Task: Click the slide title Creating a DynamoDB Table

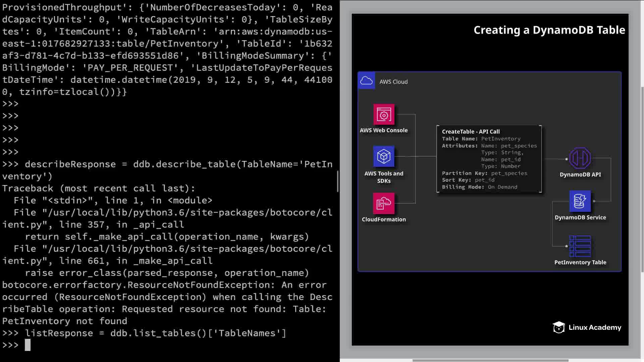Action: coord(549,30)
